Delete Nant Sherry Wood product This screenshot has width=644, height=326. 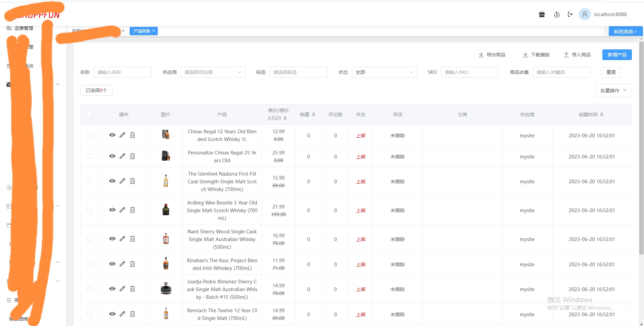click(133, 239)
